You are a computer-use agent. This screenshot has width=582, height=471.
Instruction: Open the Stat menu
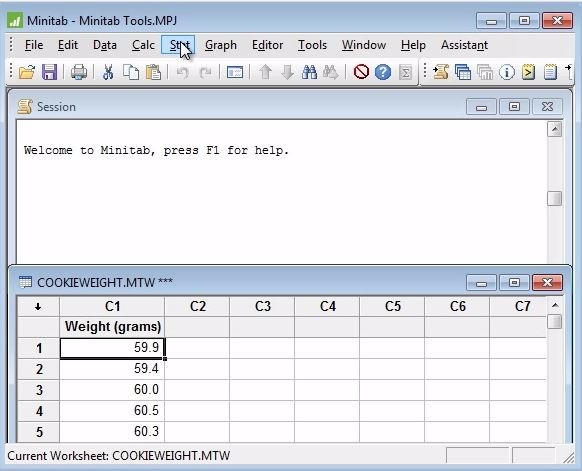point(178,45)
